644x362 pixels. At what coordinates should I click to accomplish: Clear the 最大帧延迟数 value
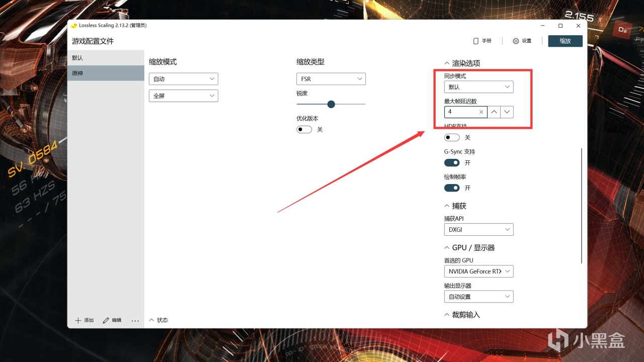coord(481,112)
